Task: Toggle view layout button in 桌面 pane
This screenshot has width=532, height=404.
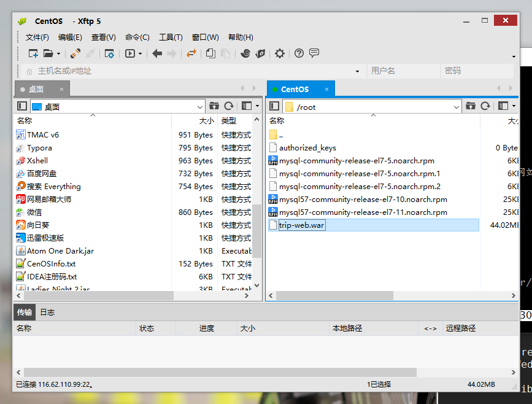Action: (247, 106)
